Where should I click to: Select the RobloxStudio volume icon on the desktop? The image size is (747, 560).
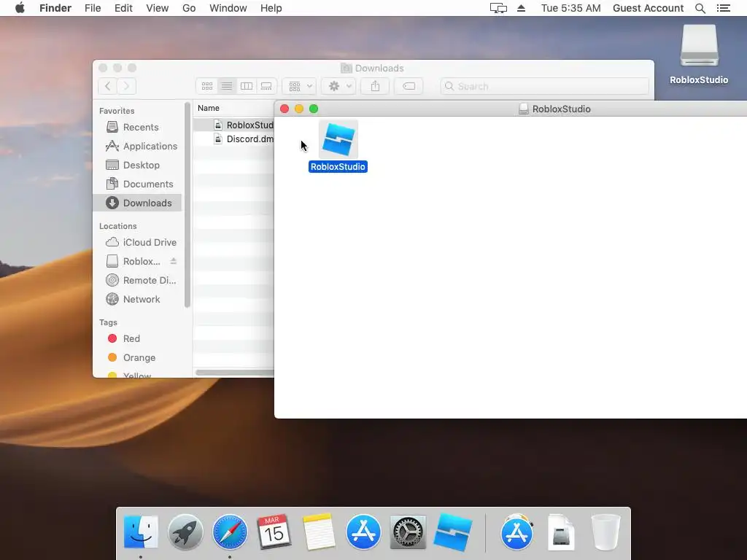(699, 45)
